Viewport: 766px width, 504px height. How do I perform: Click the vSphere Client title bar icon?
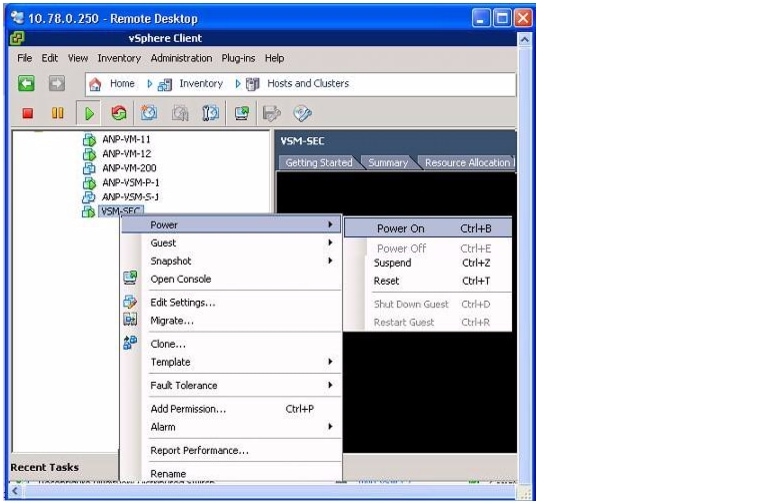pyautogui.click(x=17, y=38)
